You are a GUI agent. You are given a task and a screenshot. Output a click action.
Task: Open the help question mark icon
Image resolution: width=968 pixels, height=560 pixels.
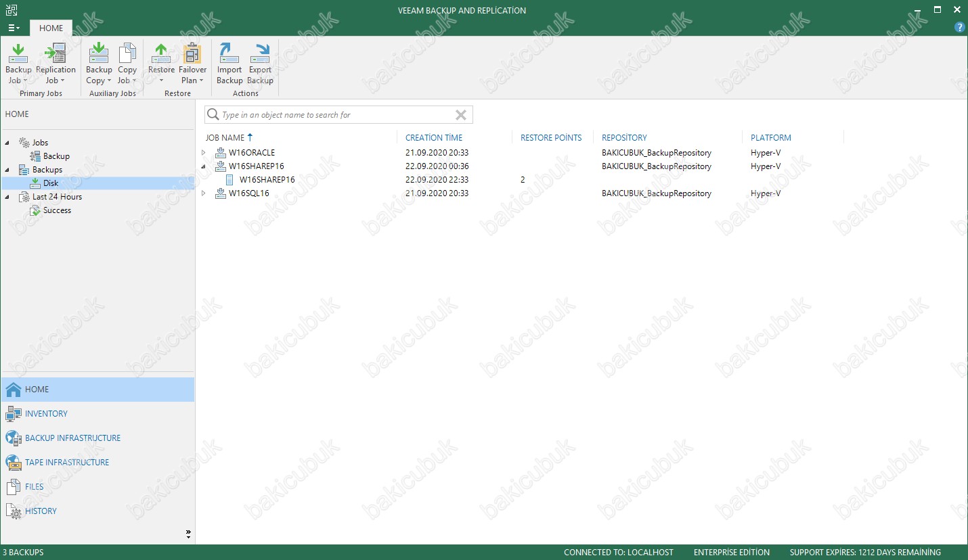coord(959,28)
